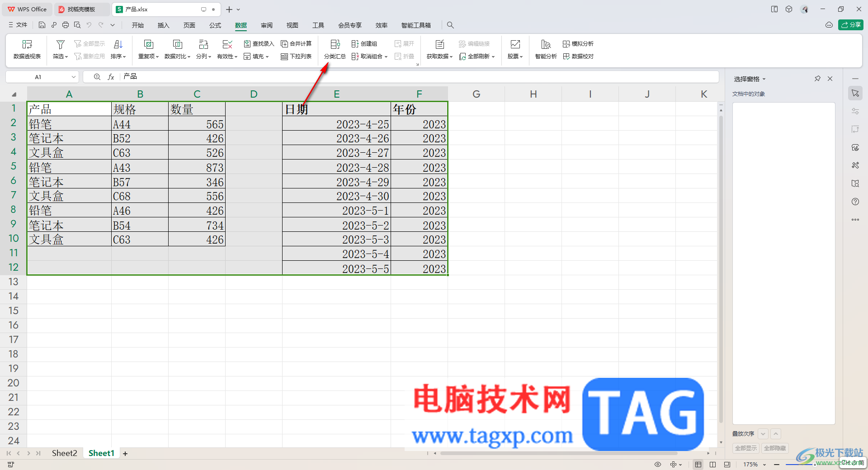Click the undo arrow icon
Viewport: 868px width, 470px height.
click(x=89, y=25)
